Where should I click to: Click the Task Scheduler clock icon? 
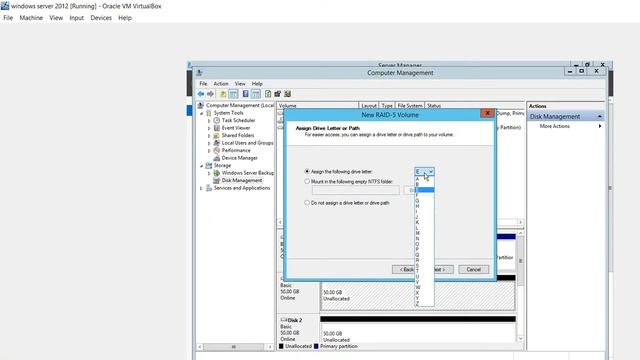click(217, 120)
